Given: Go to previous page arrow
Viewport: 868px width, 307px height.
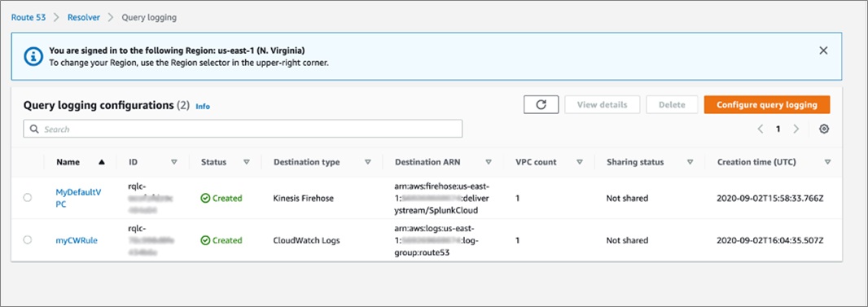Looking at the screenshot, I should point(760,129).
